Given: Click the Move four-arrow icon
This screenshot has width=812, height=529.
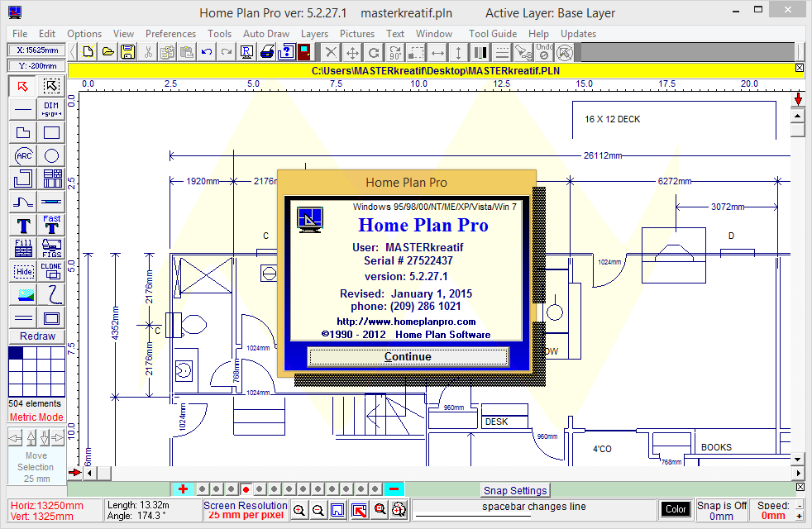Looking at the screenshot, I should coord(352,52).
